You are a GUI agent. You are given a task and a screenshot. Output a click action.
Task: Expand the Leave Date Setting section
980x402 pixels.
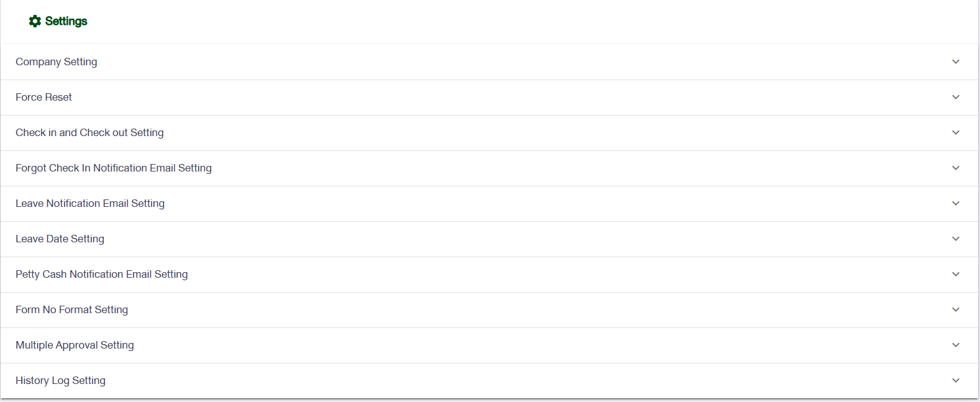[60, 239]
